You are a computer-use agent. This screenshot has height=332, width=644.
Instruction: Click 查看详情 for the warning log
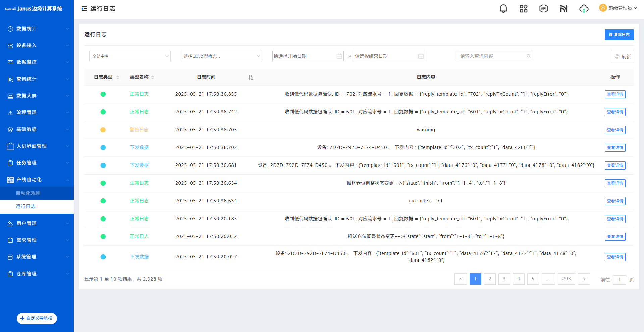pyautogui.click(x=615, y=130)
